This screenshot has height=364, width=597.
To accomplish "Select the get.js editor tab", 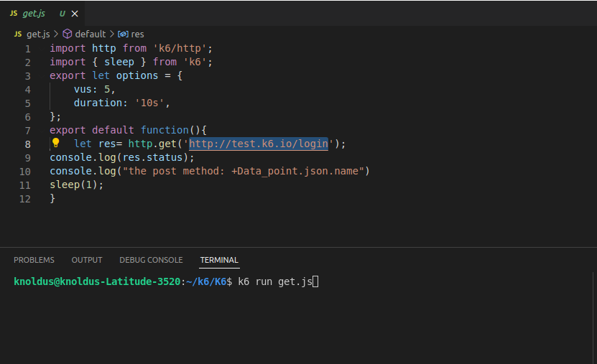I will click(42, 14).
